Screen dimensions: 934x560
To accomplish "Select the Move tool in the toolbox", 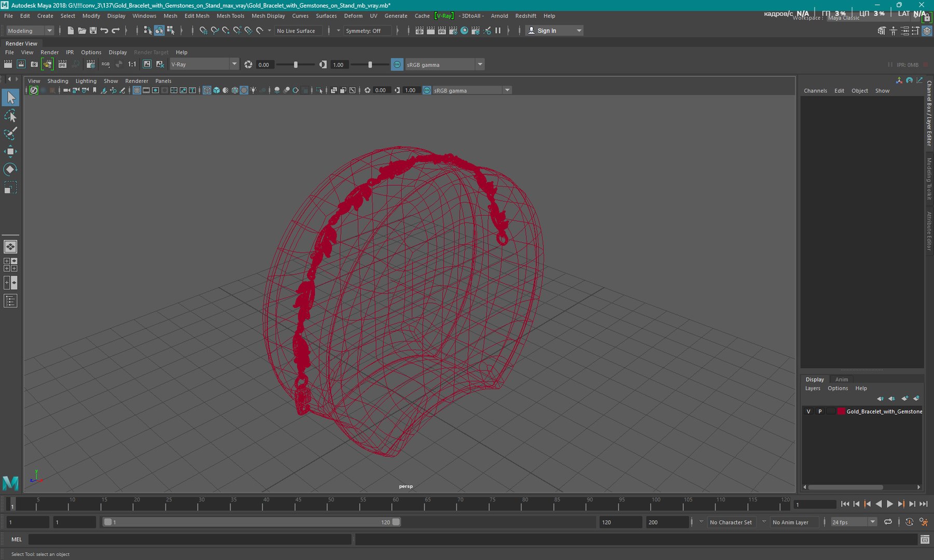I will [x=10, y=151].
